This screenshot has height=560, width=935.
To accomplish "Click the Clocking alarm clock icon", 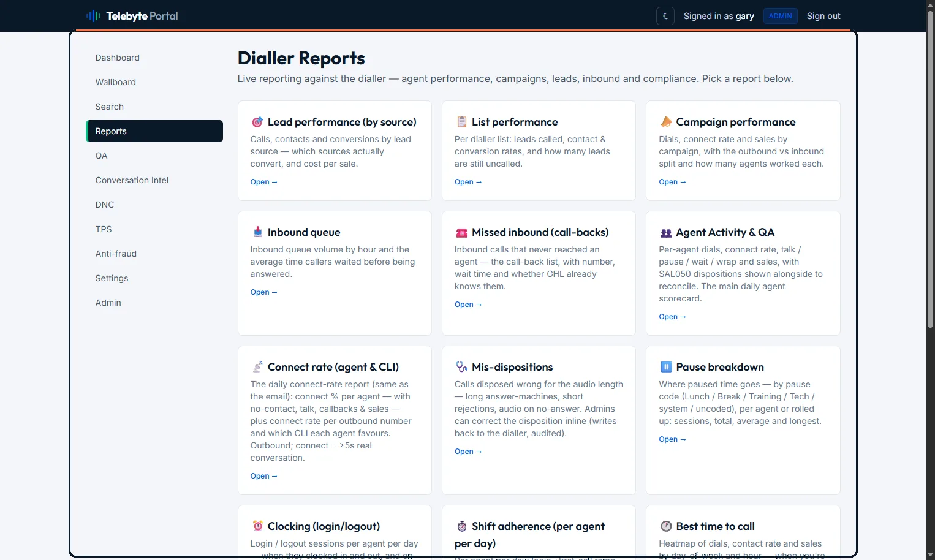I will [257, 526].
